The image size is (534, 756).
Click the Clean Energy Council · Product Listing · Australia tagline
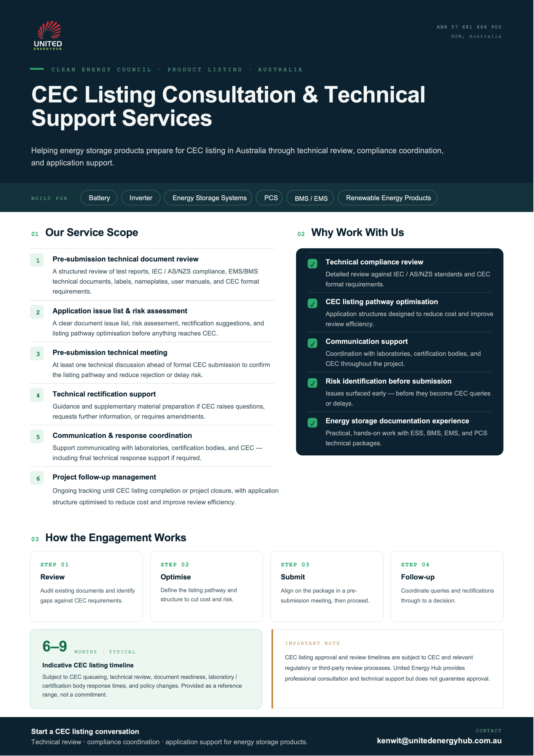coord(177,69)
